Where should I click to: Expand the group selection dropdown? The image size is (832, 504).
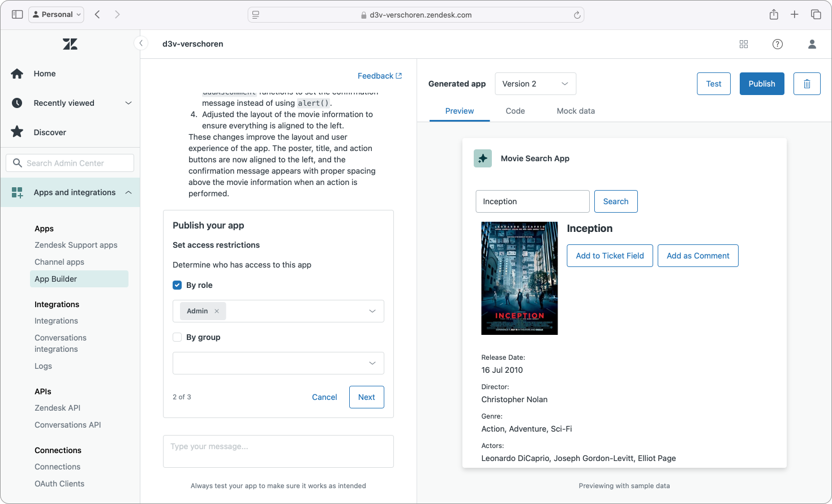click(372, 363)
